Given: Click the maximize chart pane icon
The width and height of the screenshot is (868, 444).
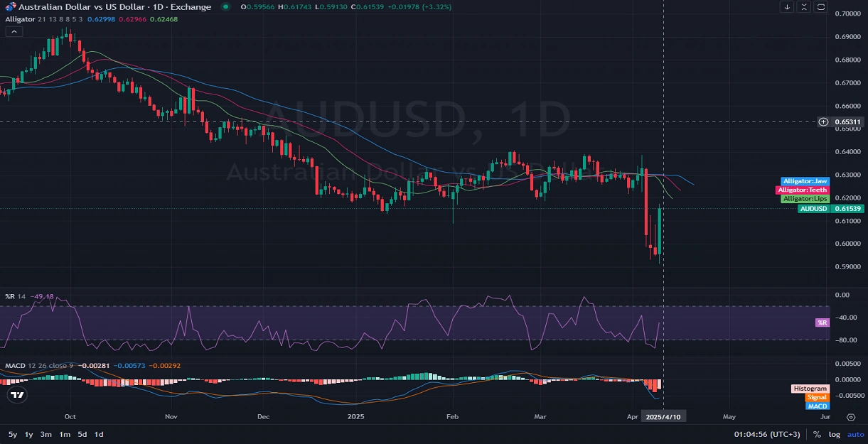Looking at the screenshot, I should click(821, 7).
